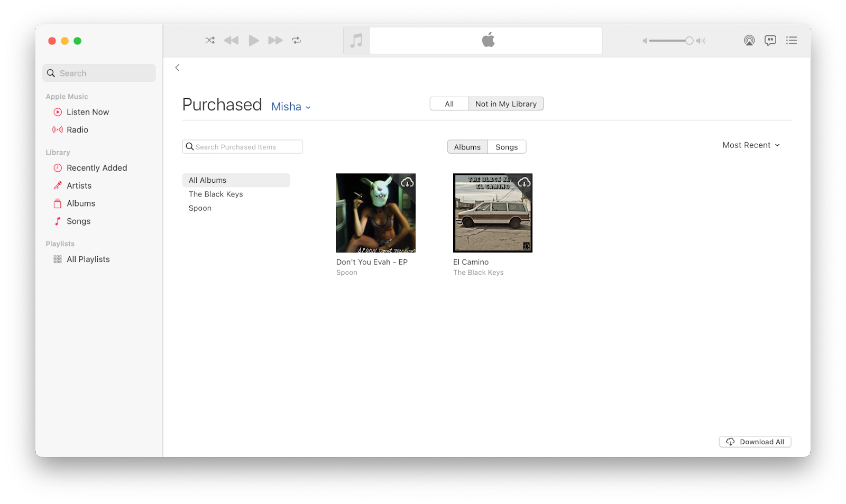This screenshot has width=846, height=504.
Task: Open Artists in the Library
Action: tap(79, 186)
